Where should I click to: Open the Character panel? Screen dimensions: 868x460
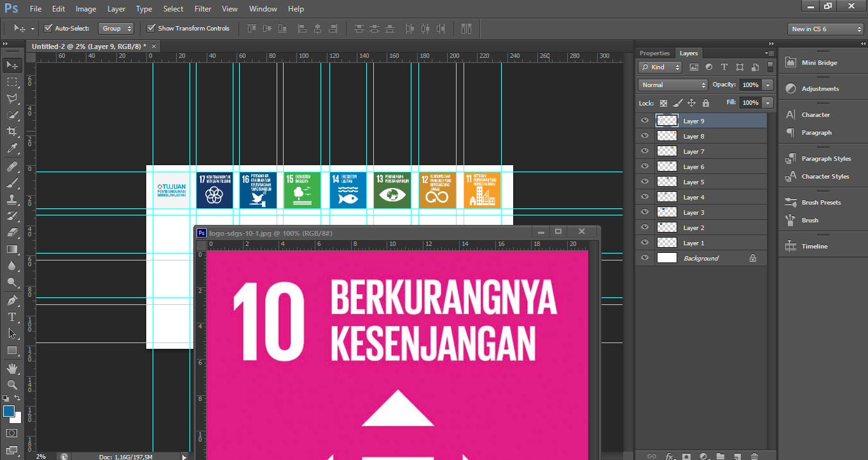pyautogui.click(x=815, y=115)
